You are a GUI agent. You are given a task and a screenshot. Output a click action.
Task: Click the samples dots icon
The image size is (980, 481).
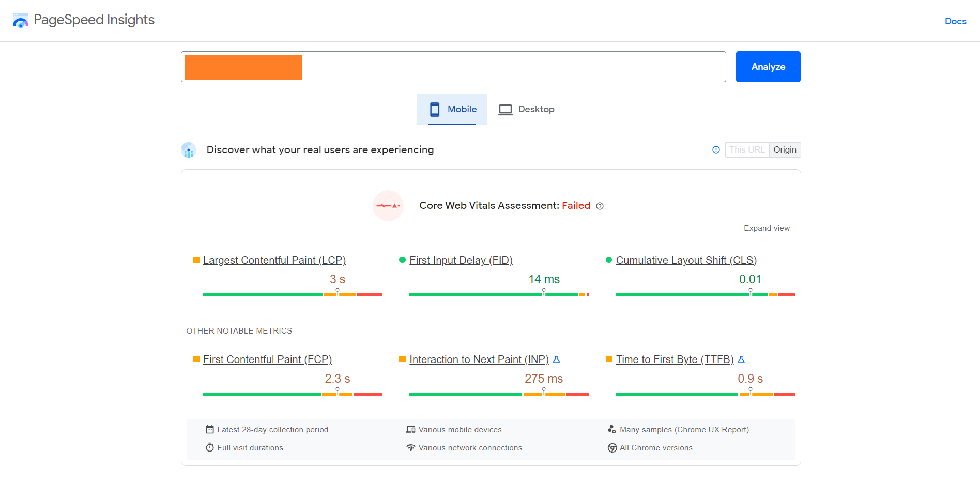[x=612, y=429]
